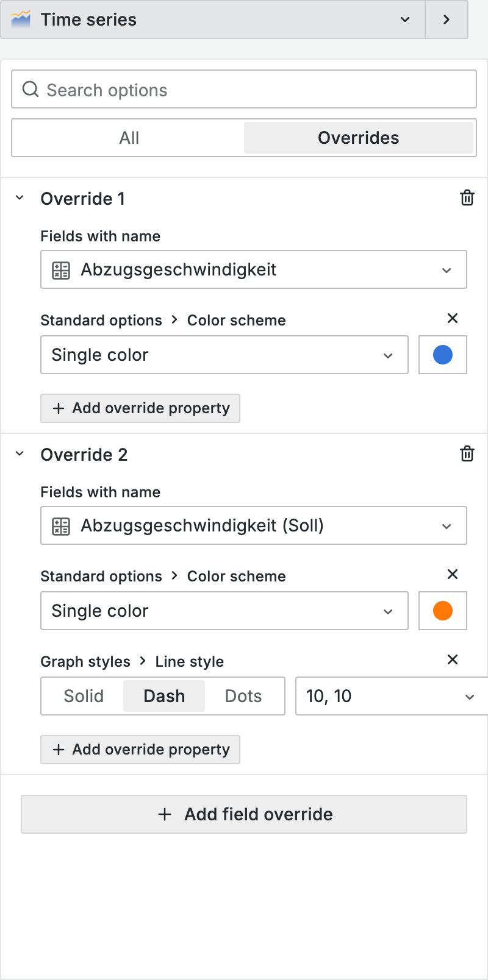Open the orange color swatch picker
This screenshot has width=488, height=980.
(443, 611)
